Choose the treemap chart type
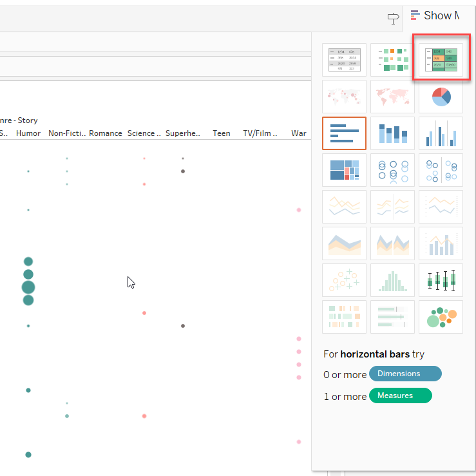The width and height of the screenshot is (476, 476). (x=344, y=170)
